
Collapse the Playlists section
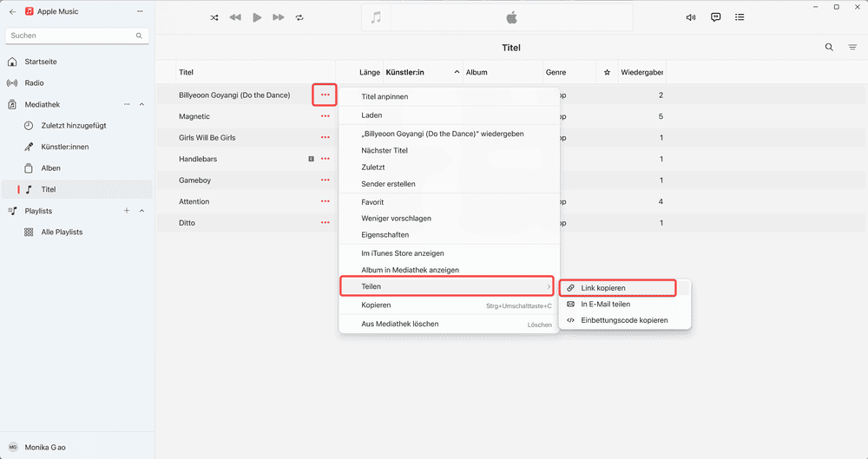141,211
